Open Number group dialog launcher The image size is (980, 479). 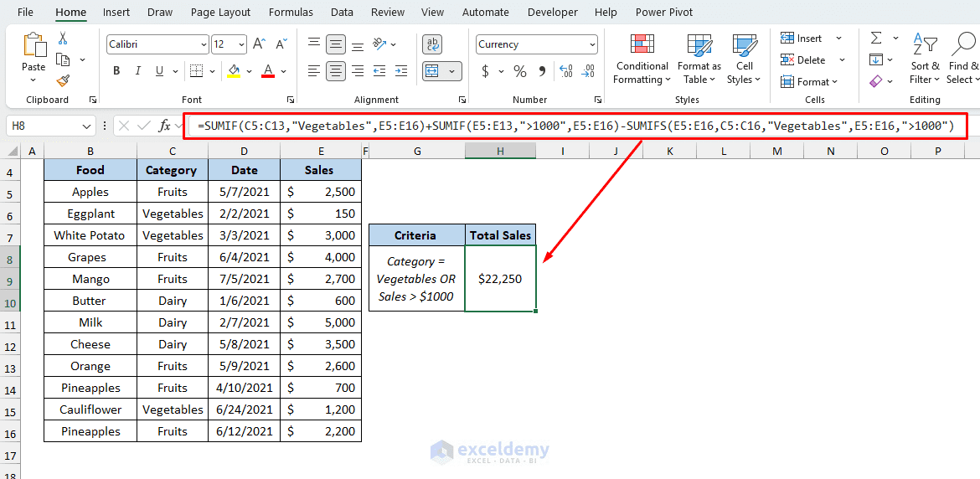tap(598, 100)
